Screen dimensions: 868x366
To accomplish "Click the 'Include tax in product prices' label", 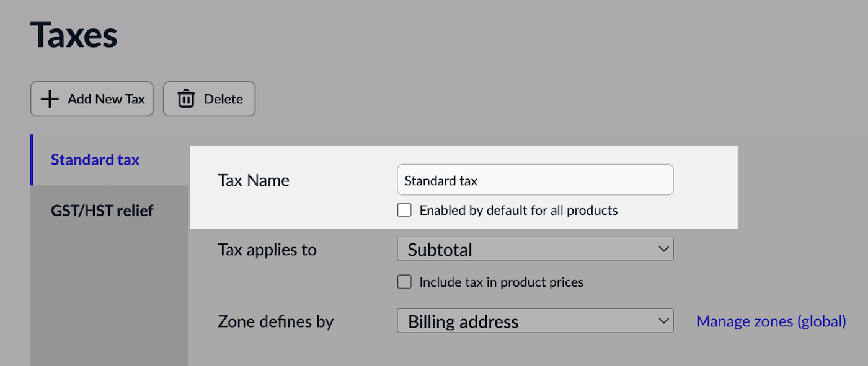I will coord(501,282).
